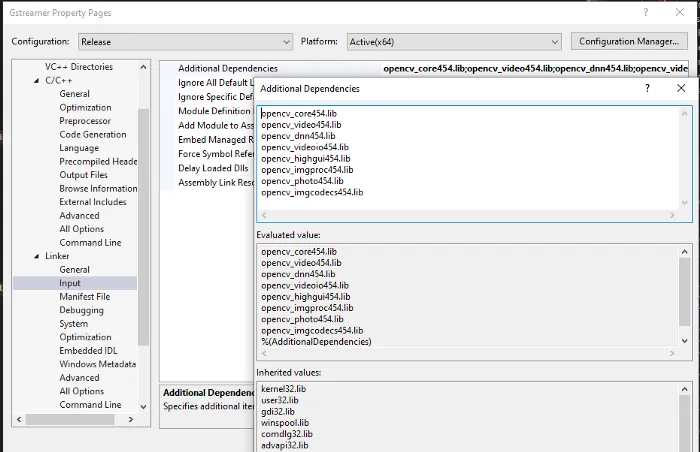Select the Ignore All Default Libraries row
Viewport: 700px width, 452px height.
tap(216, 83)
